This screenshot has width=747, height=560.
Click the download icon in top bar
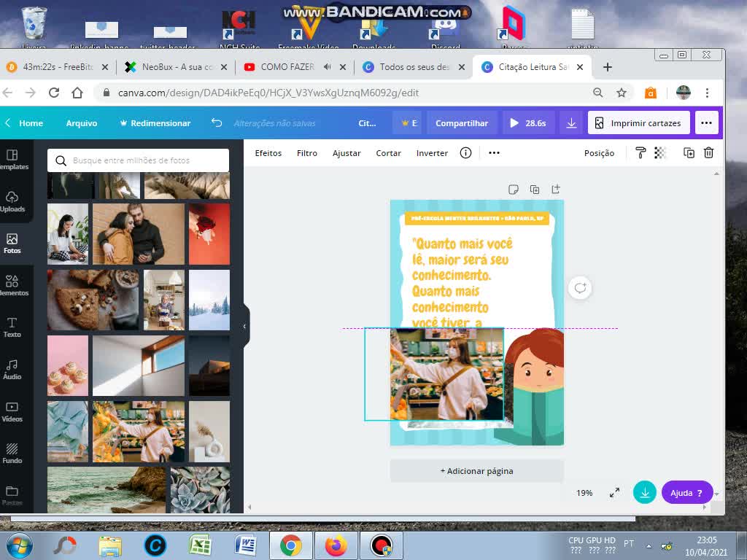pos(571,123)
